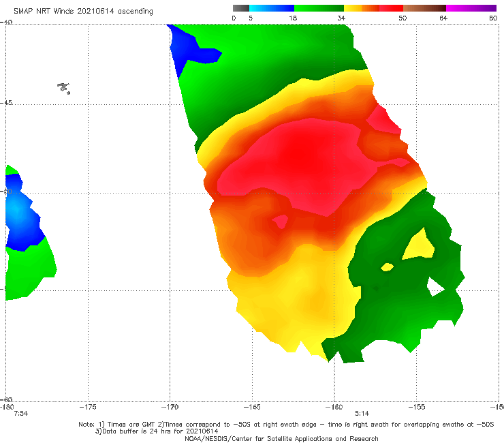This screenshot has width=504, height=443.
Task: Select the color bar label 64
Action: coord(443,18)
